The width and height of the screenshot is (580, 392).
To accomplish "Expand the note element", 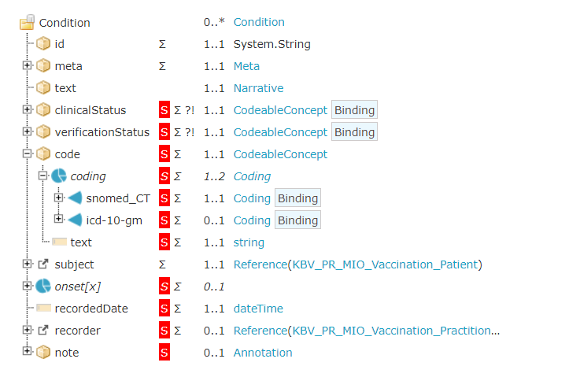I will [x=27, y=353].
